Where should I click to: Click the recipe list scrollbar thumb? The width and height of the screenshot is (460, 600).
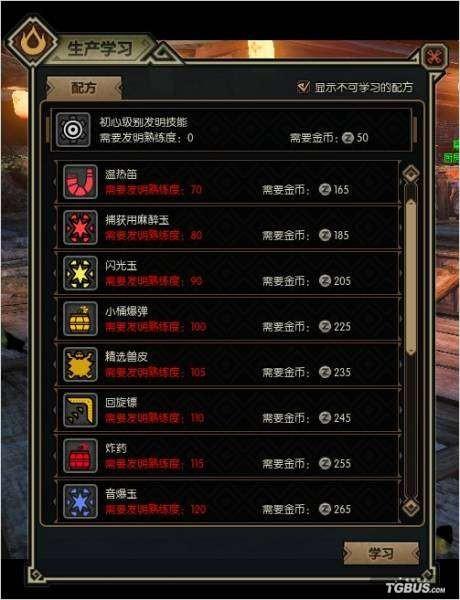click(x=411, y=277)
